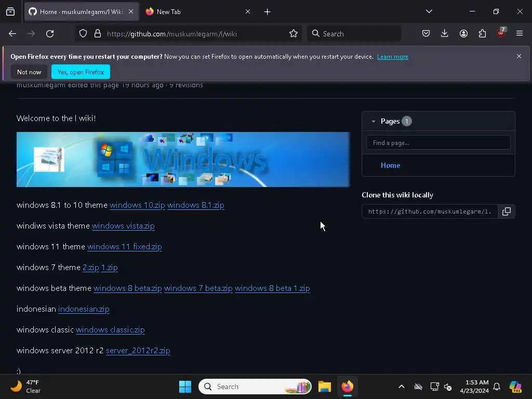Close the GitHub wiki tab
532x399 pixels.
click(131, 11)
